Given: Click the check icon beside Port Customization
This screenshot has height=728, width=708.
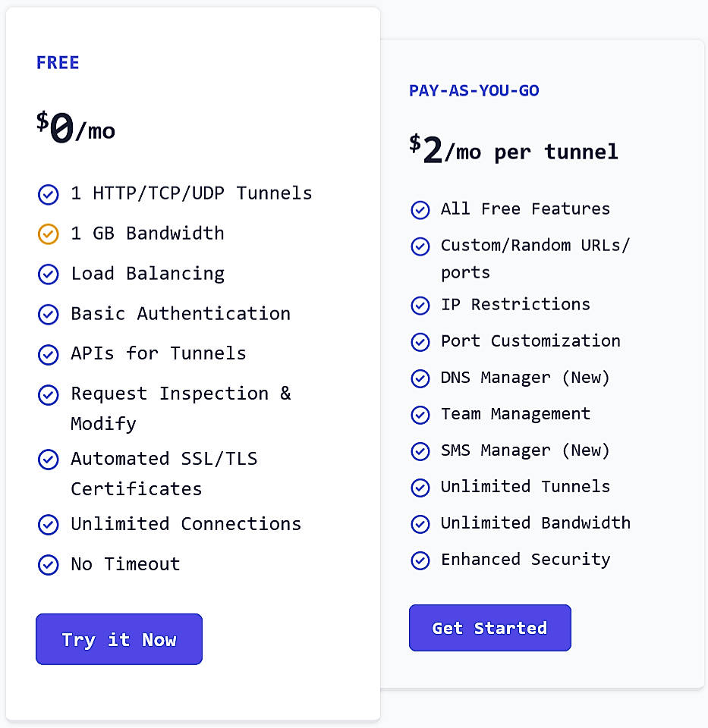Looking at the screenshot, I should click(x=420, y=342).
